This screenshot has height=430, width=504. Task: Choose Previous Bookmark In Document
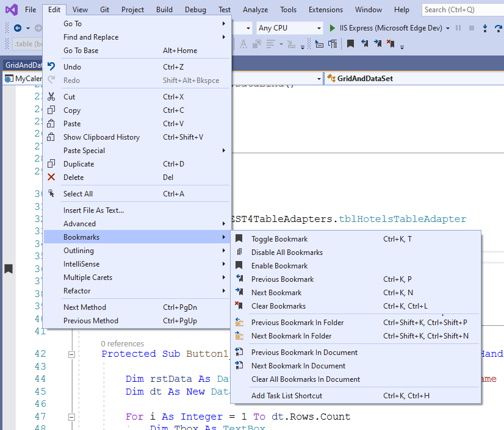point(356,353)
